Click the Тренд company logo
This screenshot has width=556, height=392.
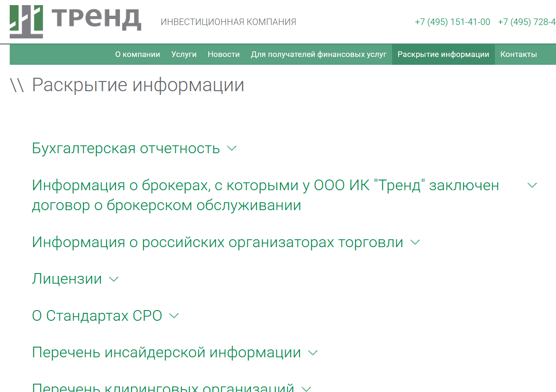tap(75, 21)
